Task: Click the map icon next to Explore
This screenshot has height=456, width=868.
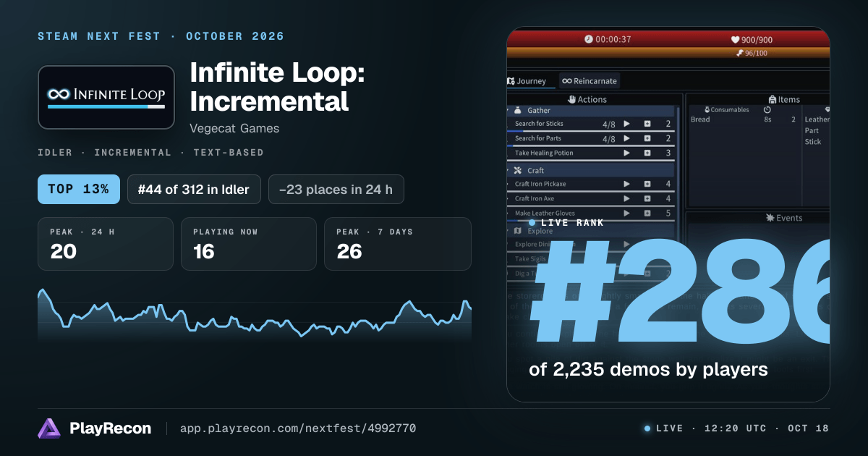Action: (517, 231)
